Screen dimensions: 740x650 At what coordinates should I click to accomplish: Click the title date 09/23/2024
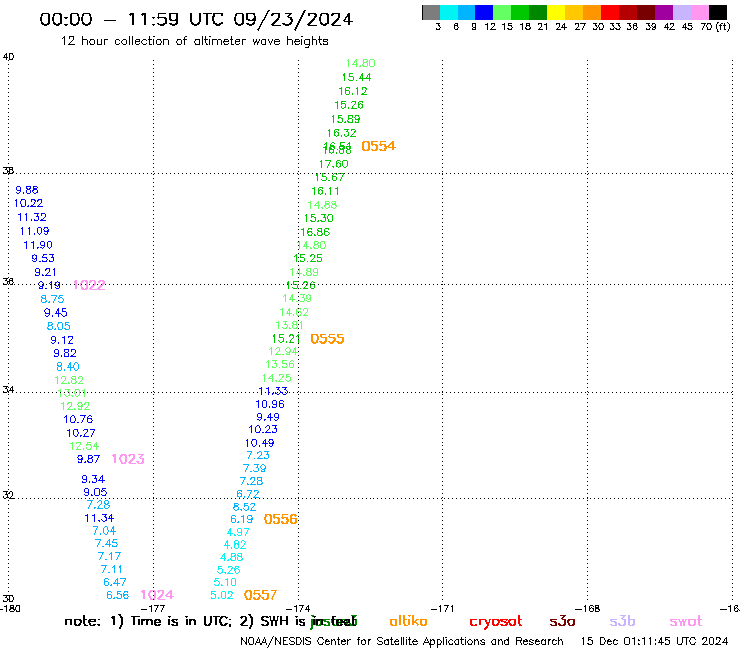pyautogui.click(x=293, y=20)
